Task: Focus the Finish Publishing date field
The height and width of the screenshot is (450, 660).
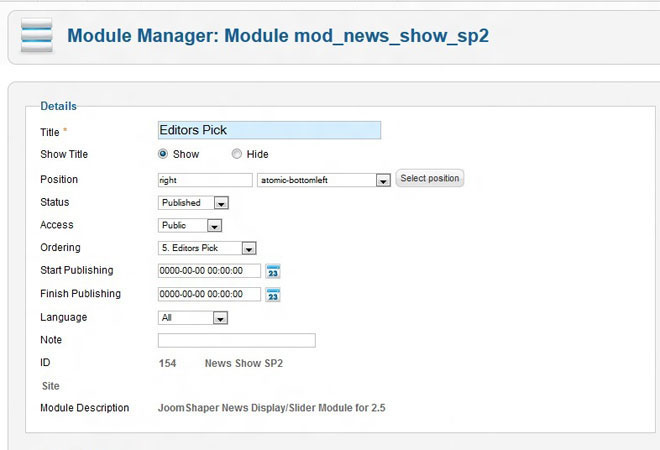Action: [x=209, y=294]
